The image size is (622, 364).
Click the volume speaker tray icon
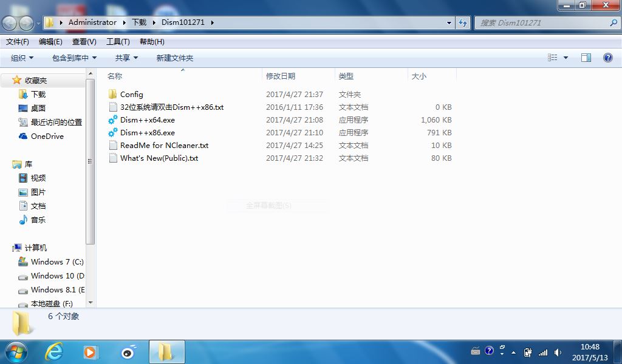(x=558, y=352)
